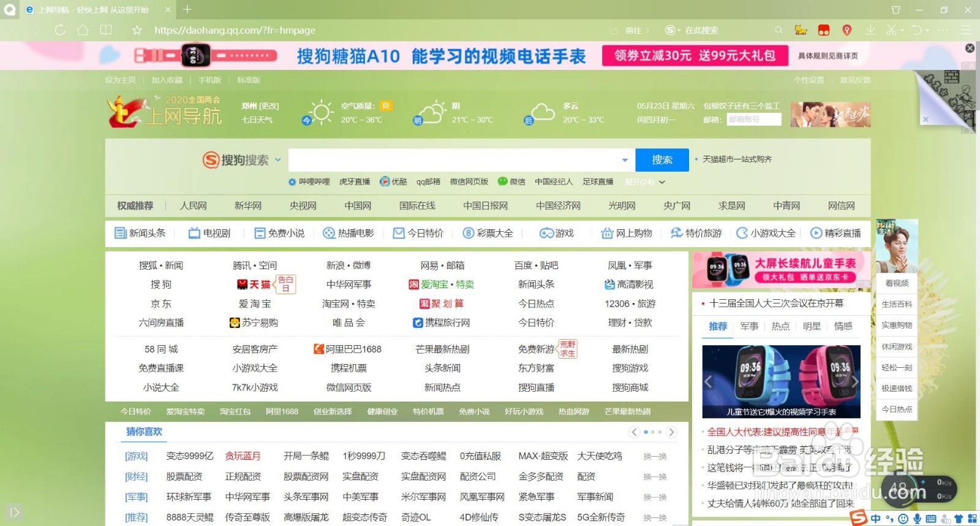Open 新华网 in 权威推荐 row
Image resolution: width=980 pixels, height=526 pixels.
coord(248,205)
